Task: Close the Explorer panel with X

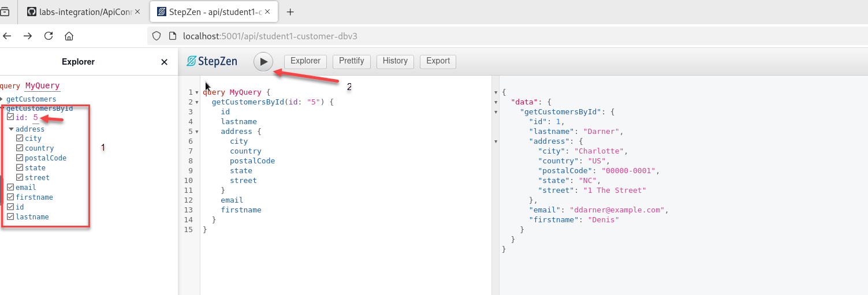Action: pos(165,62)
